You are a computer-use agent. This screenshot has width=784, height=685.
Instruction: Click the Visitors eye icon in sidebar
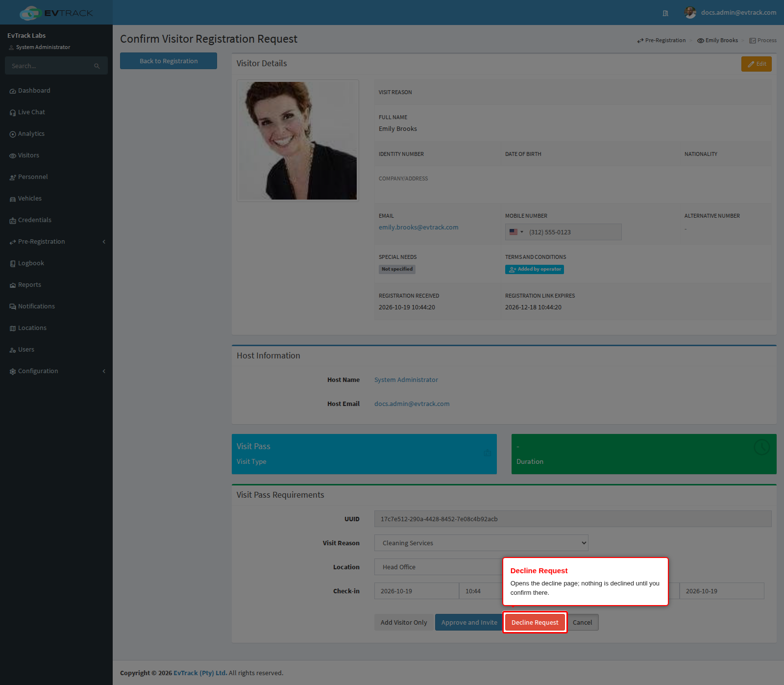13,156
